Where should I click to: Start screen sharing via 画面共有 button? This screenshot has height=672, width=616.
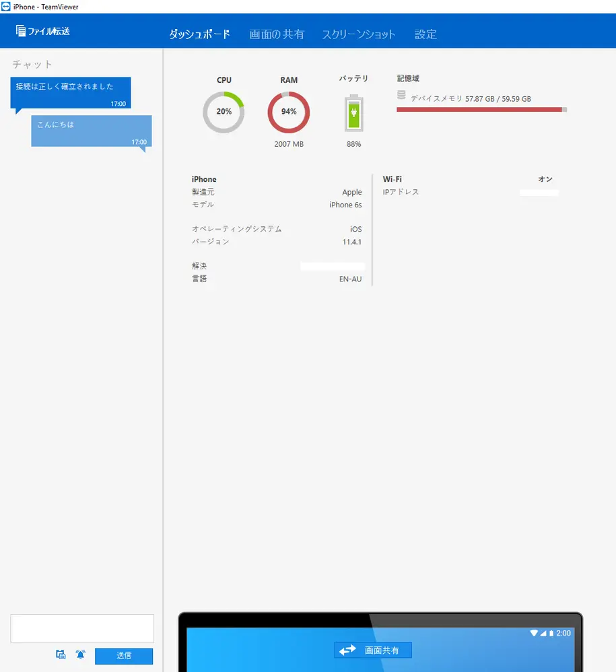(x=373, y=650)
